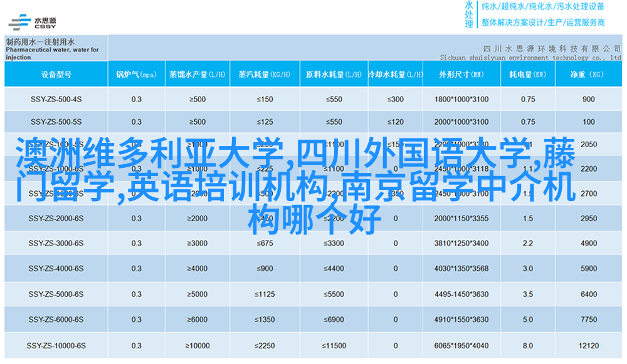Viewport: 627px width, 364px height.
Task: Click the ≥6000 distilled water output value
Action: (198, 320)
